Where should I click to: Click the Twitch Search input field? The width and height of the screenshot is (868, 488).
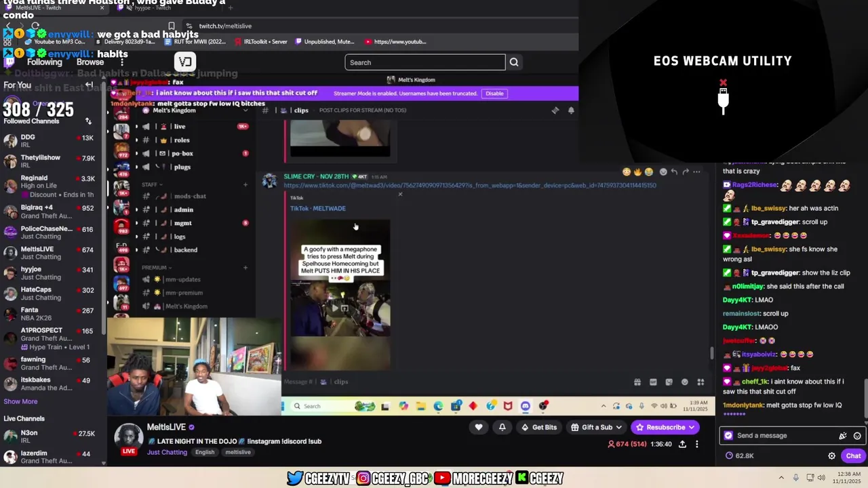[x=425, y=62]
